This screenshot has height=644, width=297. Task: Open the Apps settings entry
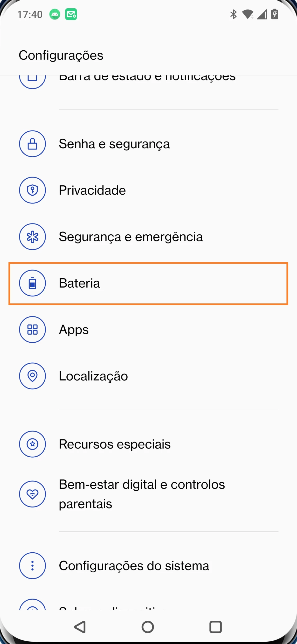click(74, 330)
